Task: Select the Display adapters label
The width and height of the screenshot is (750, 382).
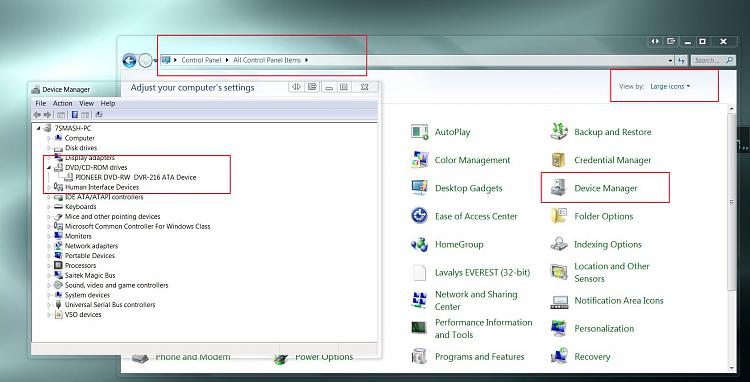Action: point(90,158)
